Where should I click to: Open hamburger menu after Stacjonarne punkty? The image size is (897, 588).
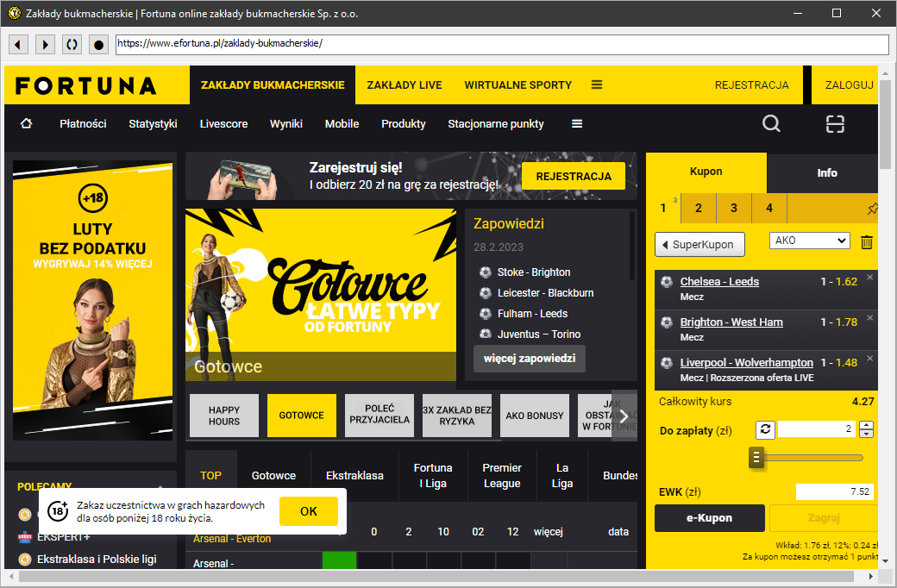point(577,123)
